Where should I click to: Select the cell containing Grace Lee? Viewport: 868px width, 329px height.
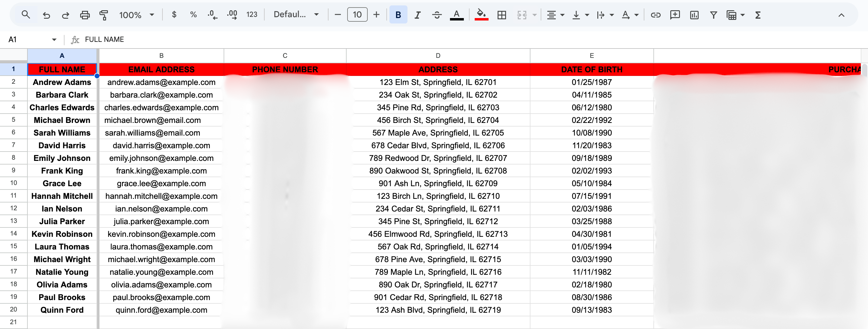tap(62, 183)
